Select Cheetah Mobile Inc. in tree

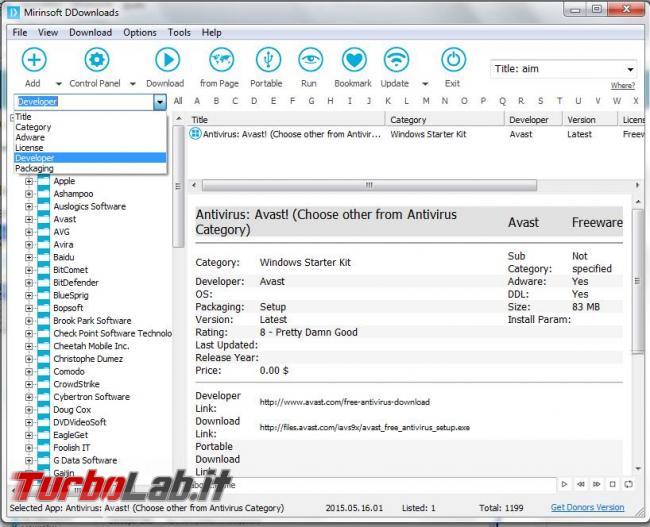click(x=91, y=346)
